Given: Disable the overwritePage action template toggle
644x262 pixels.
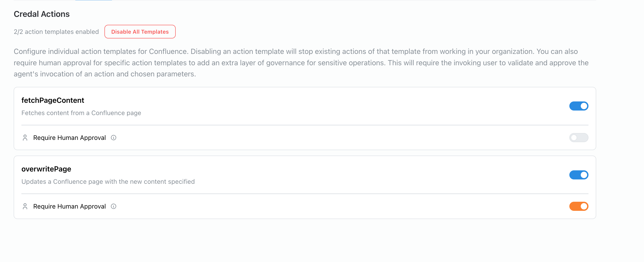Looking at the screenshot, I should point(579,175).
